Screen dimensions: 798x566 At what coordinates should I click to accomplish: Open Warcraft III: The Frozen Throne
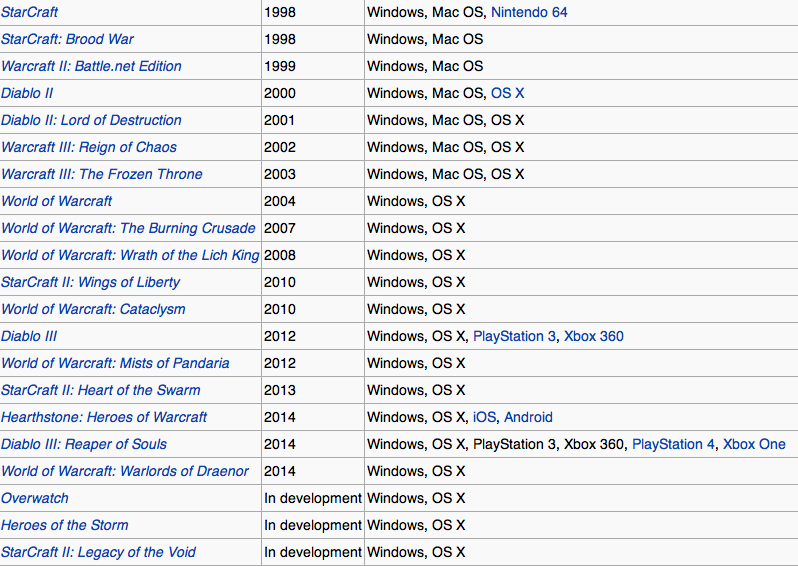click(102, 174)
